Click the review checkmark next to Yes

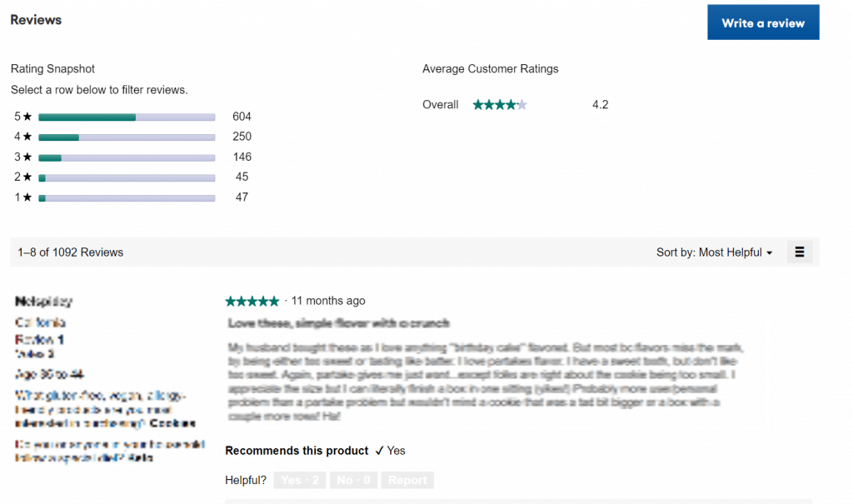379,451
